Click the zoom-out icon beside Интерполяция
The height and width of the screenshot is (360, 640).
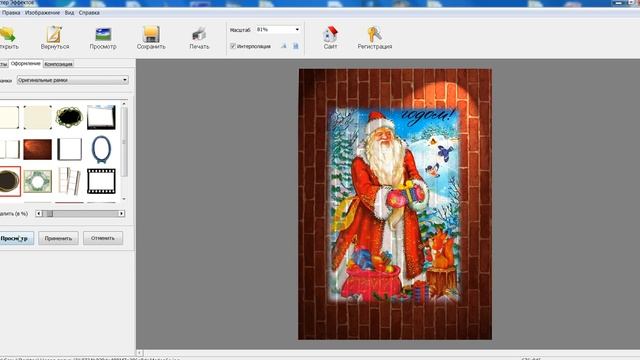284,46
